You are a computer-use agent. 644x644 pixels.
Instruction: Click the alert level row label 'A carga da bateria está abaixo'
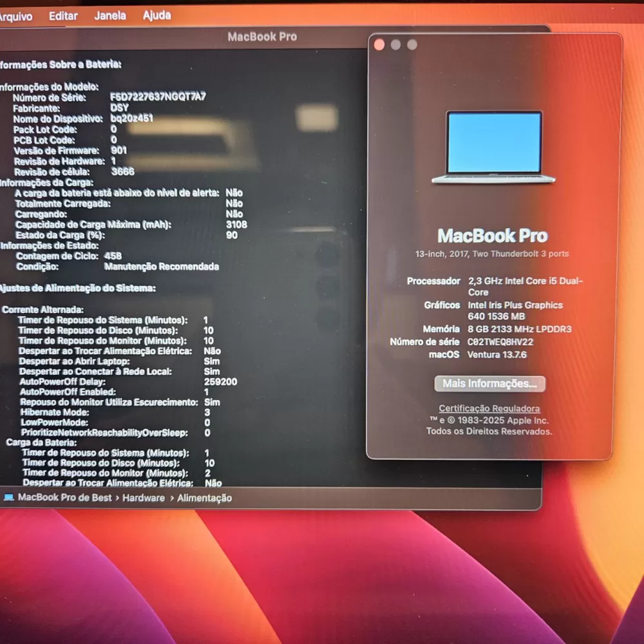tap(117, 193)
